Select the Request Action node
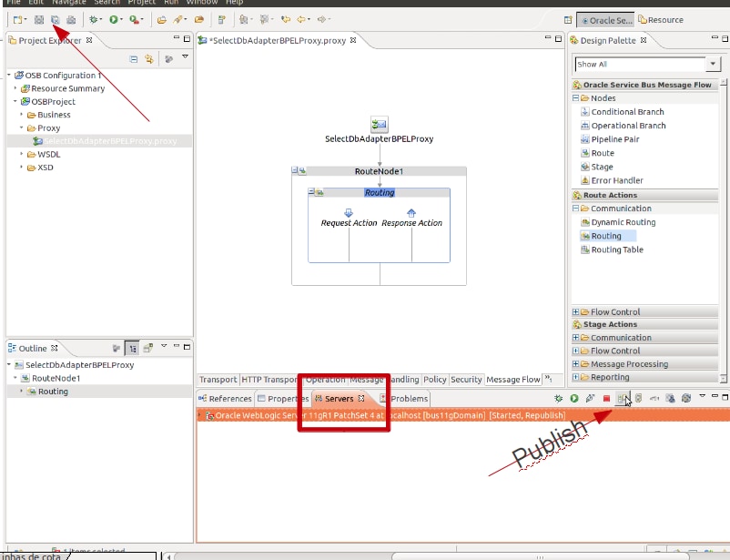The height and width of the screenshot is (560, 730). (349, 219)
